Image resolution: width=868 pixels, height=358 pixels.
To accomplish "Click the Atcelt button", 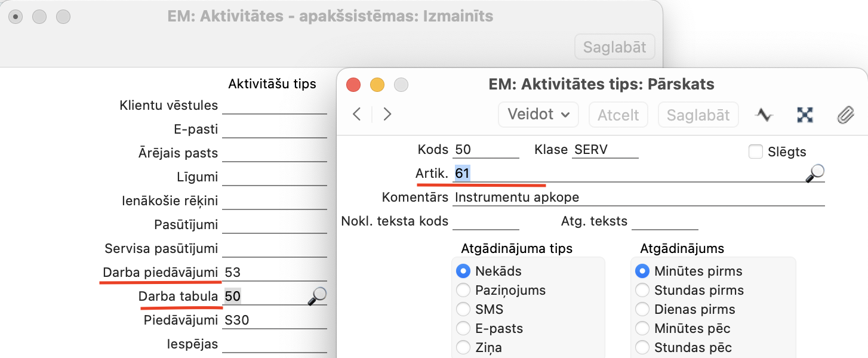I will 618,115.
